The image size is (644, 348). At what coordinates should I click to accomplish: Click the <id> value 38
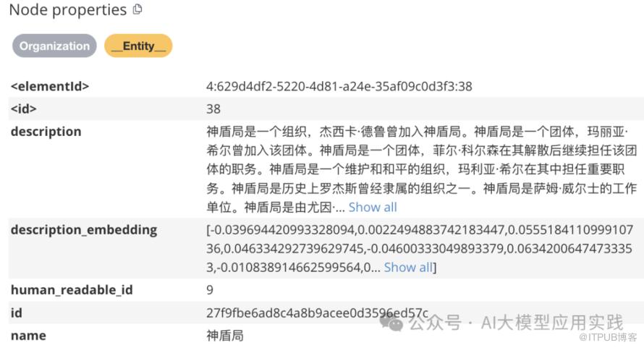(213, 109)
